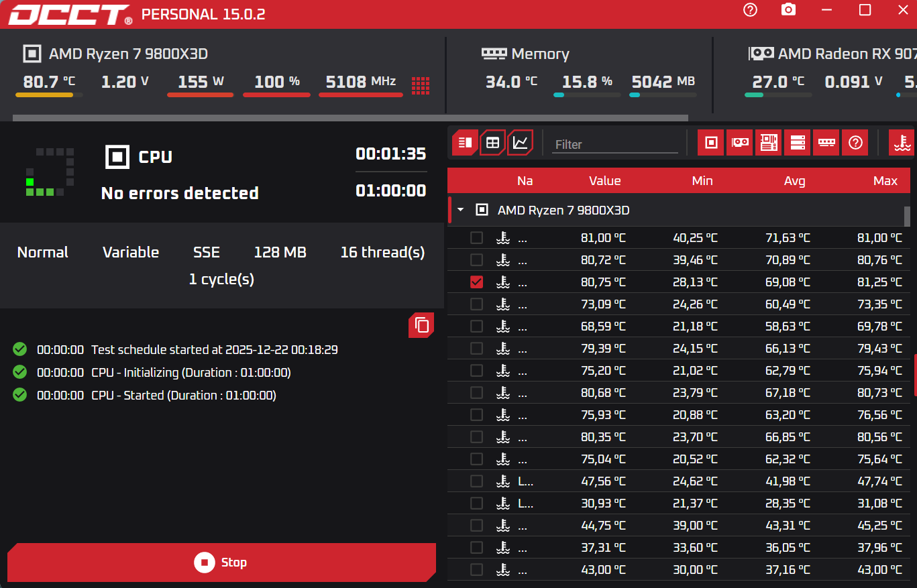
Task: Click the horizontal scrollbar under hardware summary
Action: pyautogui.click(x=350, y=118)
